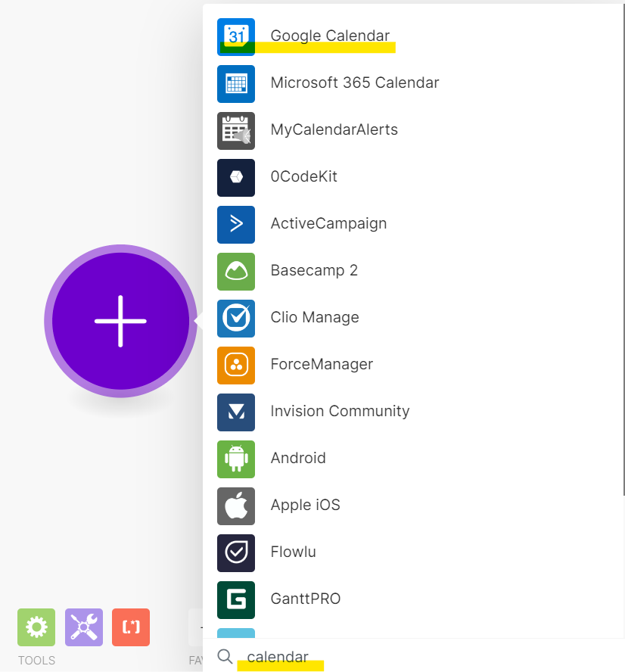Click the MyCalendarAlerts app icon
The height and width of the screenshot is (672, 625).
point(236,130)
